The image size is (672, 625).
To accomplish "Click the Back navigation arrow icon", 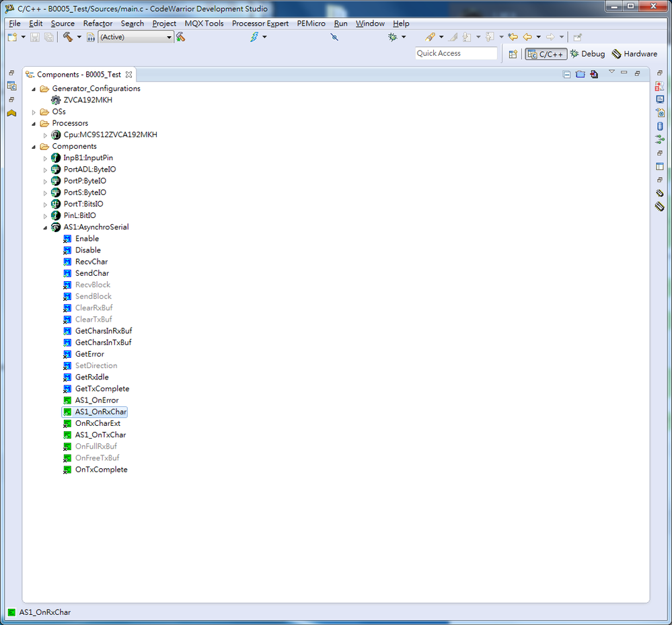I will 527,37.
